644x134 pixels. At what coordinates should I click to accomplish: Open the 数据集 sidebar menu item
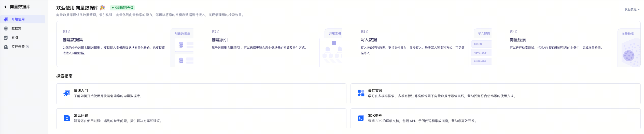(x=16, y=28)
